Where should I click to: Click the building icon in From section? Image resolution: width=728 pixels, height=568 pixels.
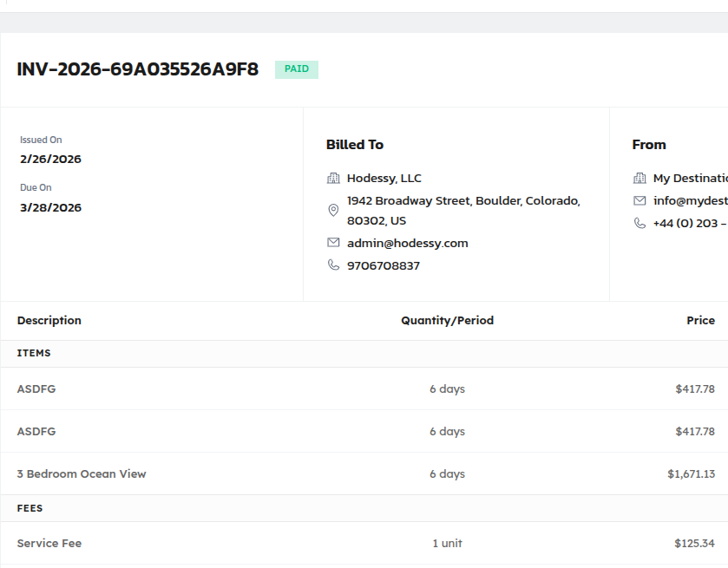tap(639, 179)
